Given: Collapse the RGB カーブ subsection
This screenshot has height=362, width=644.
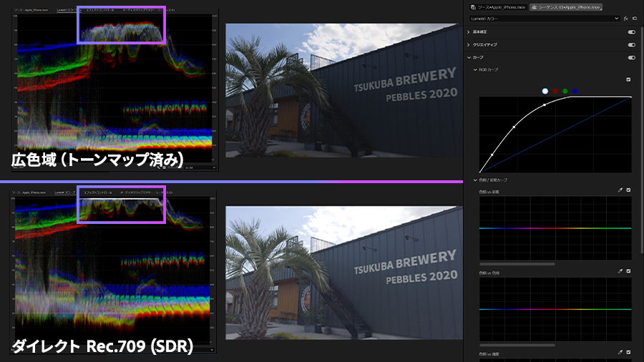Looking at the screenshot, I should (x=475, y=70).
